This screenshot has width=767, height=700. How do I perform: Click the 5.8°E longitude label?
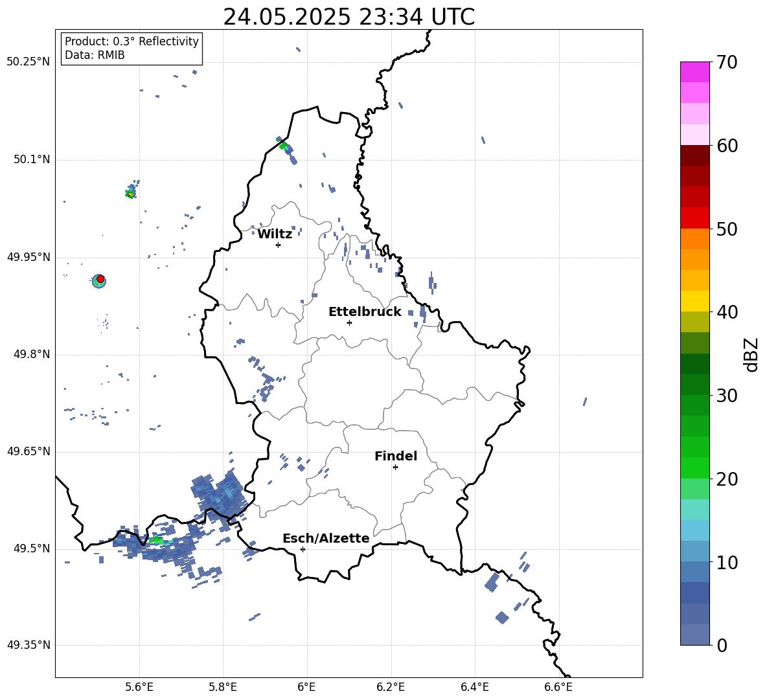coord(223,687)
